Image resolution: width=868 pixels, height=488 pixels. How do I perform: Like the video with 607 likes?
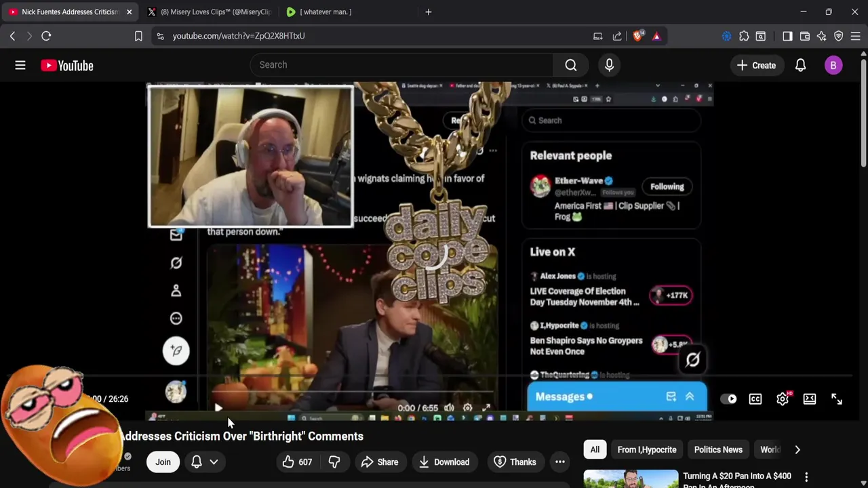(297, 462)
